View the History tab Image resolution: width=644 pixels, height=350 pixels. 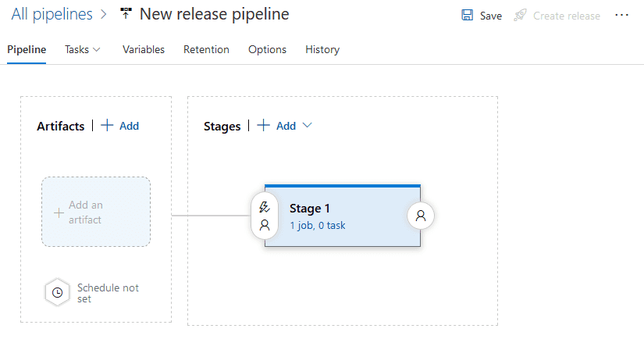(322, 49)
